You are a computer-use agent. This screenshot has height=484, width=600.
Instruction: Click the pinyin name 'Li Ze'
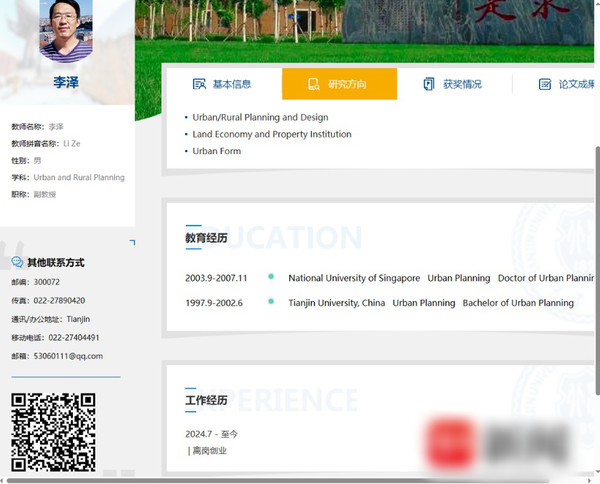pyautogui.click(x=72, y=143)
